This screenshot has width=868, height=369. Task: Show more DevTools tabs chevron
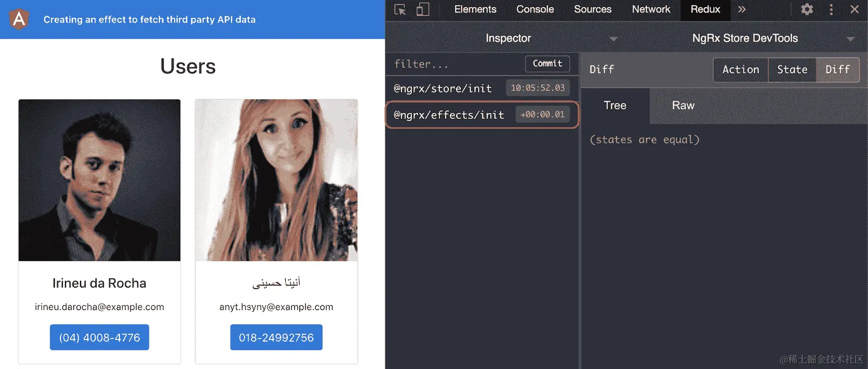742,9
